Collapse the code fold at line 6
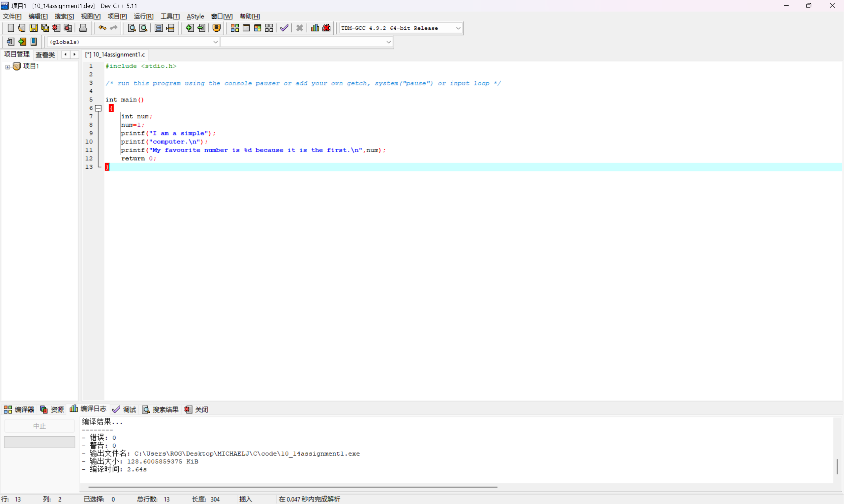The width and height of the screenshot is (844, 504). [x=98, y=108]
